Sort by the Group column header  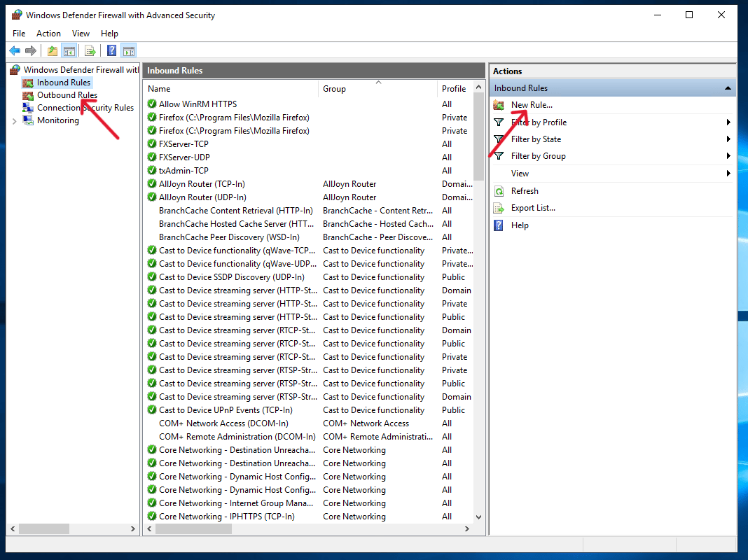pyautogui.click(x=378, y=89)
